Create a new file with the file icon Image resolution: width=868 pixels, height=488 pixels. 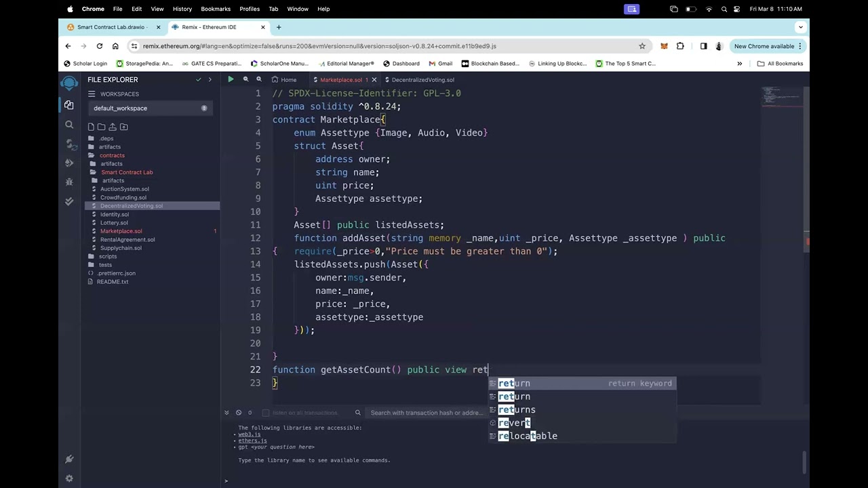click(x=91, y=127)
